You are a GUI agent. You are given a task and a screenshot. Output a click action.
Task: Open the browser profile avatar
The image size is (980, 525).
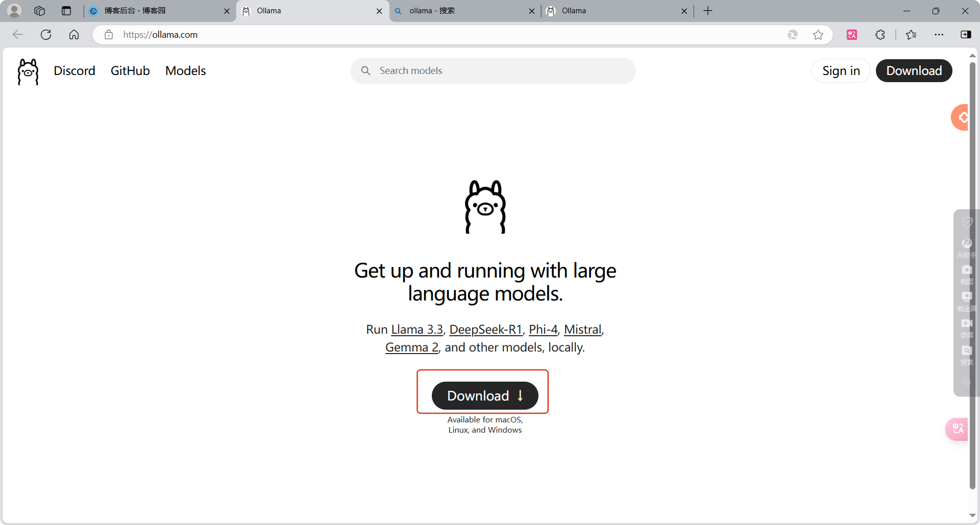coord(14,11)
